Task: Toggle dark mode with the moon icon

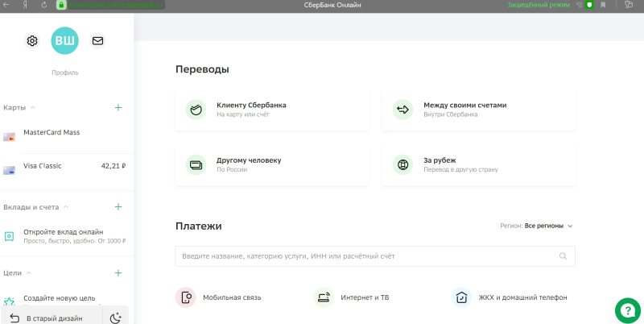Action: 115,318
